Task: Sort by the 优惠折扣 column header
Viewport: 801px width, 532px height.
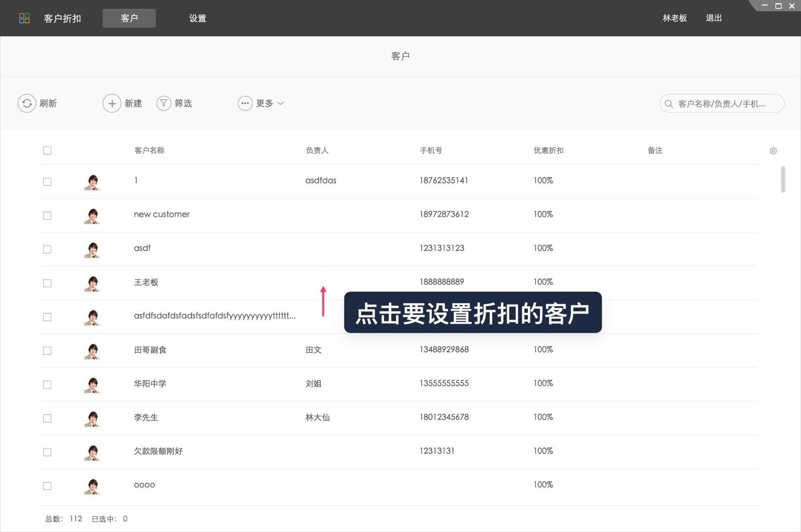Action: point(548,151)
